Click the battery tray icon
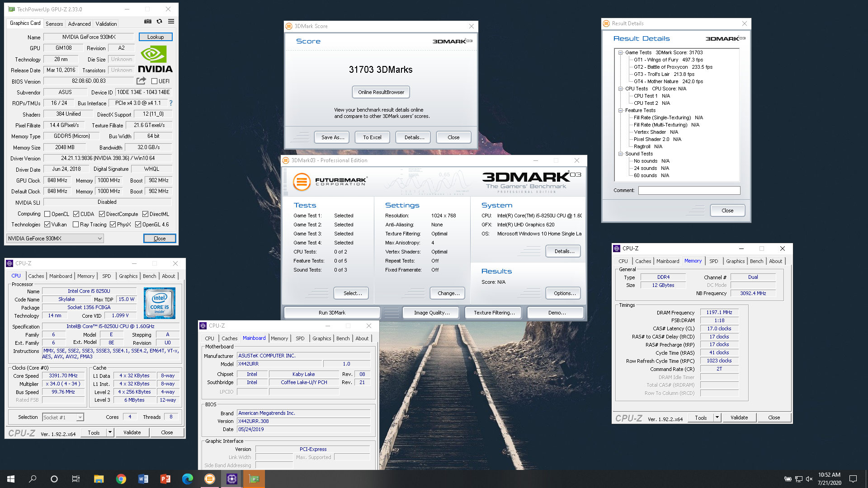Screen dimensions: 868x488 788,479
